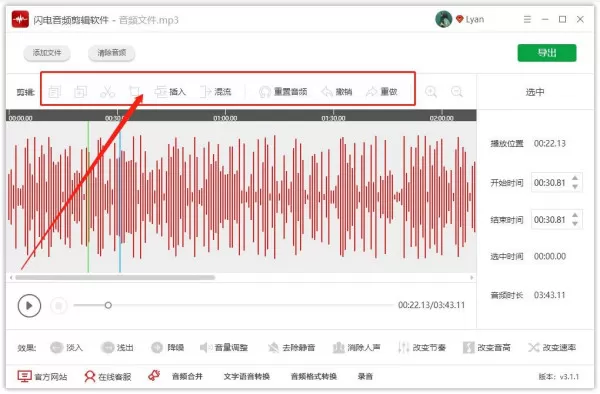Open the 音频合并 audio merge tool
Screen dimensions: 600x394
[x=187, y=376]
